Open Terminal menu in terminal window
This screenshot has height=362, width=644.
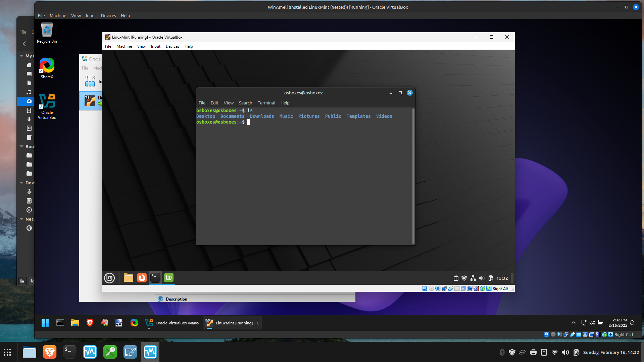pyautogui.click(x=266, y=103)
